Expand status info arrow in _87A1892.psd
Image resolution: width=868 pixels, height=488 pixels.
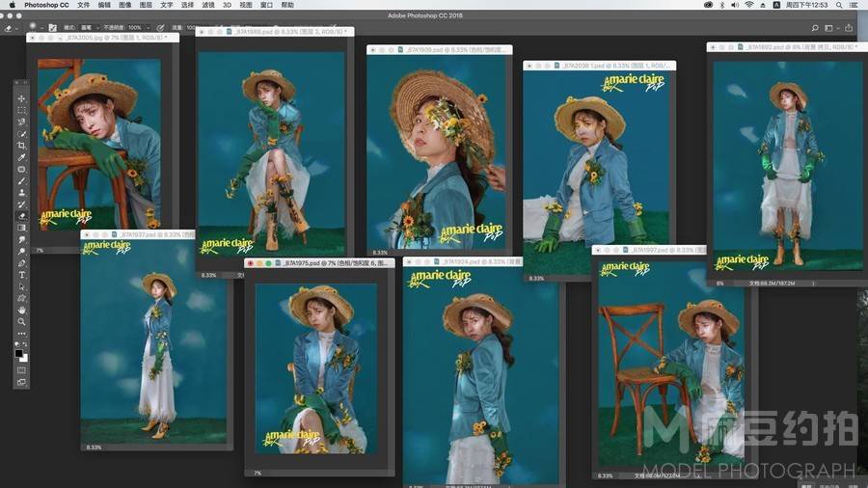[x=813, y=283]
